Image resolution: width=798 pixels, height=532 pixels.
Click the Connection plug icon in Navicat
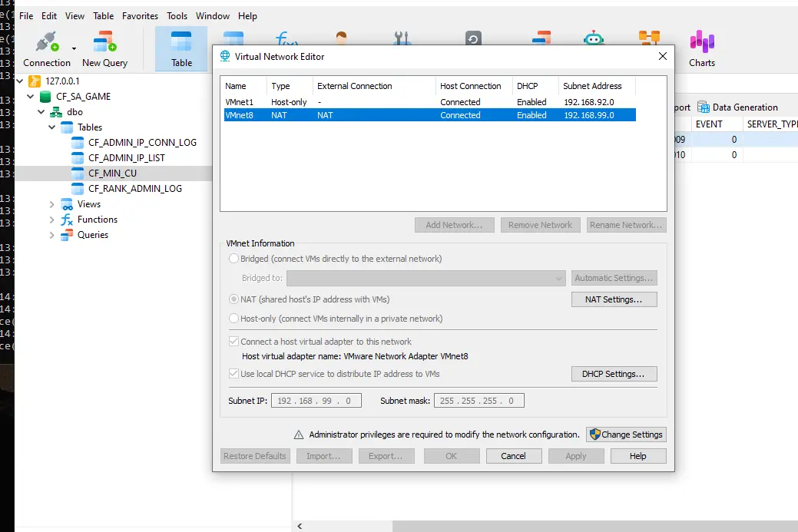(47, 41)
